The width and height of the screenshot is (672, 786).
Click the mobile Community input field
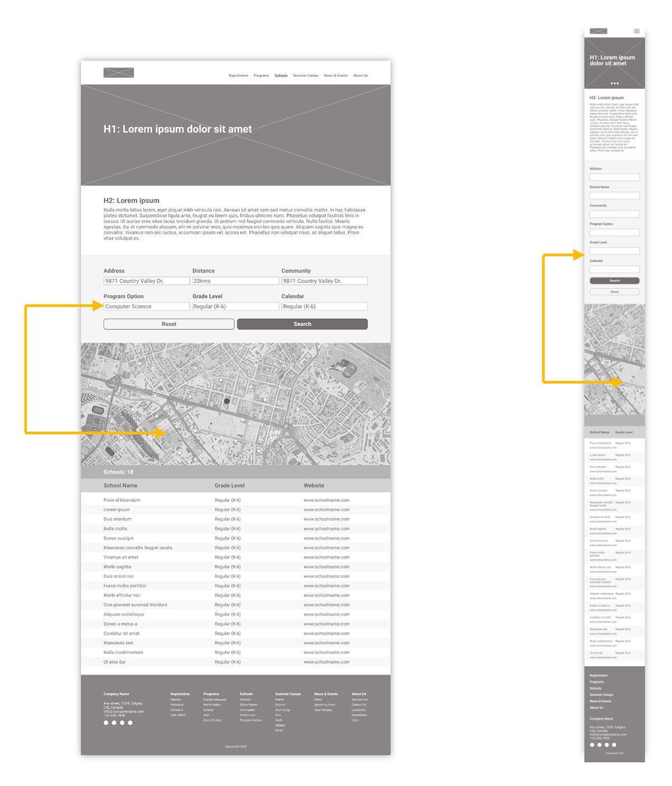(614, 214)
